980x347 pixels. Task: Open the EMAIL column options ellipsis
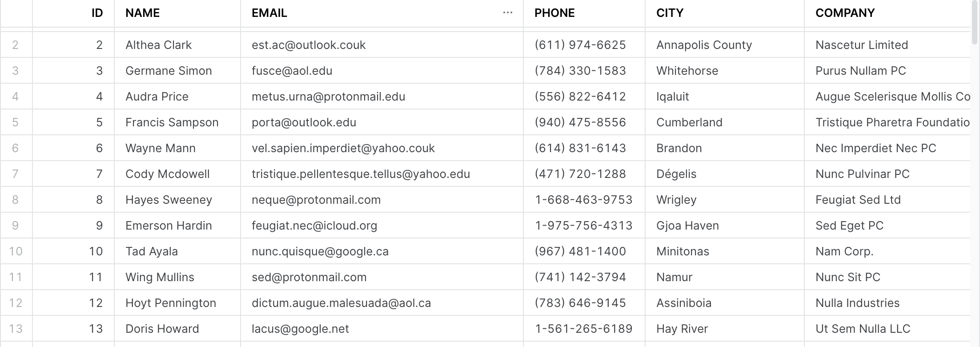coord(507,13)
